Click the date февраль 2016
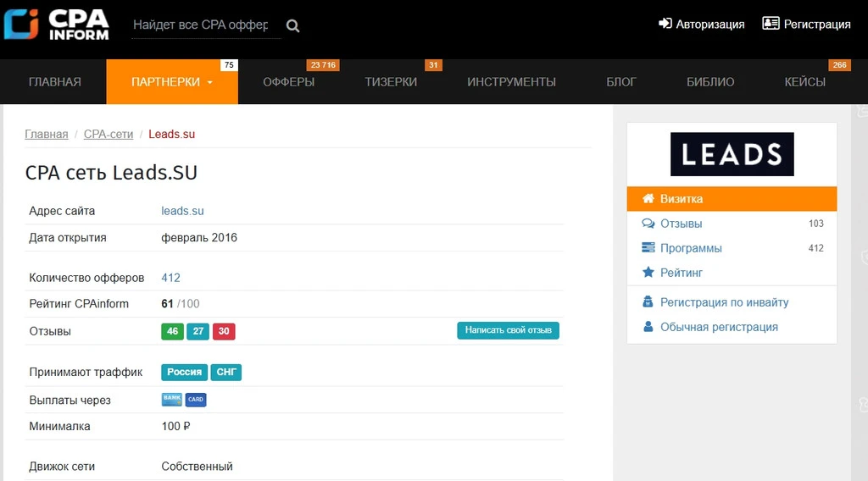This screenshot has width=868, height=481. click(x=199, y=238)
